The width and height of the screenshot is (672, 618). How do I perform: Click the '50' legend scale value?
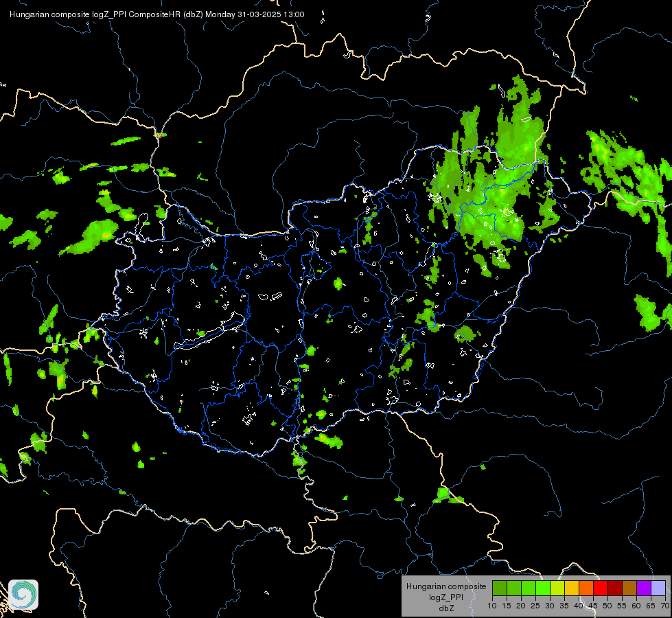coord(607,606)
